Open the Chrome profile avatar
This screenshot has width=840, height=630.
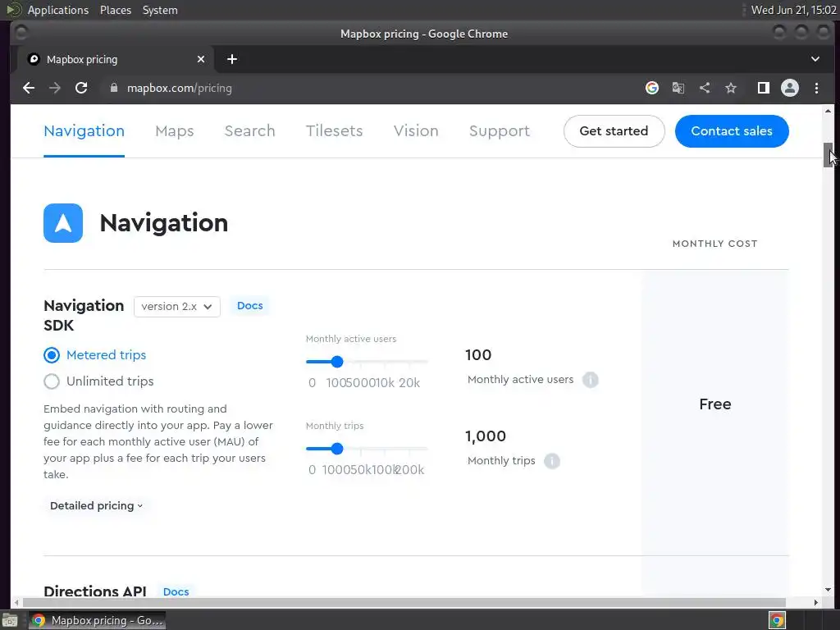(x=790, y=88)
